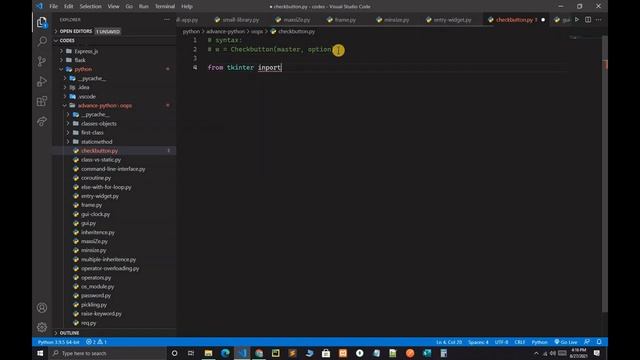Open Microsoft Store from the taskbar
The width and height of the screenshot is (640, 360).
click(326, 353)
